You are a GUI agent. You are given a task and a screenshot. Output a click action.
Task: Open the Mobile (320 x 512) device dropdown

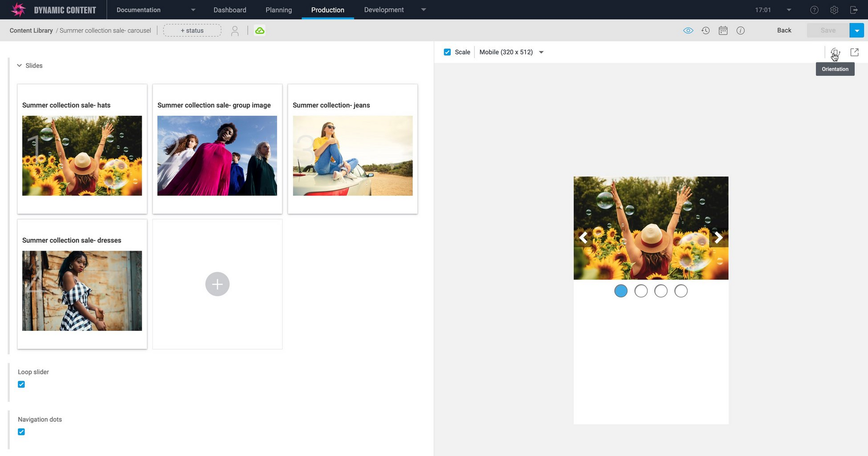tap(541, 52)
